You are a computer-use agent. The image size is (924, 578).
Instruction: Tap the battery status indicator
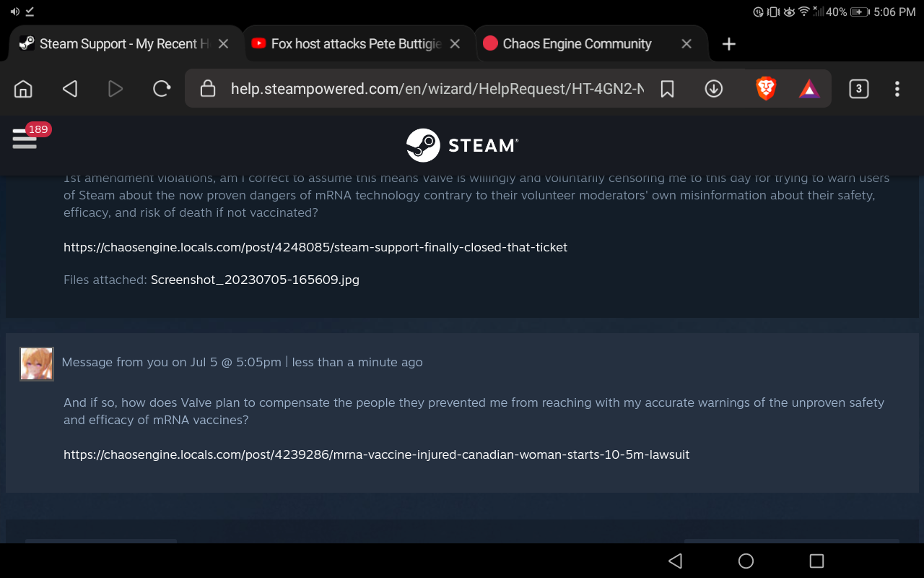tap(859, 12)
